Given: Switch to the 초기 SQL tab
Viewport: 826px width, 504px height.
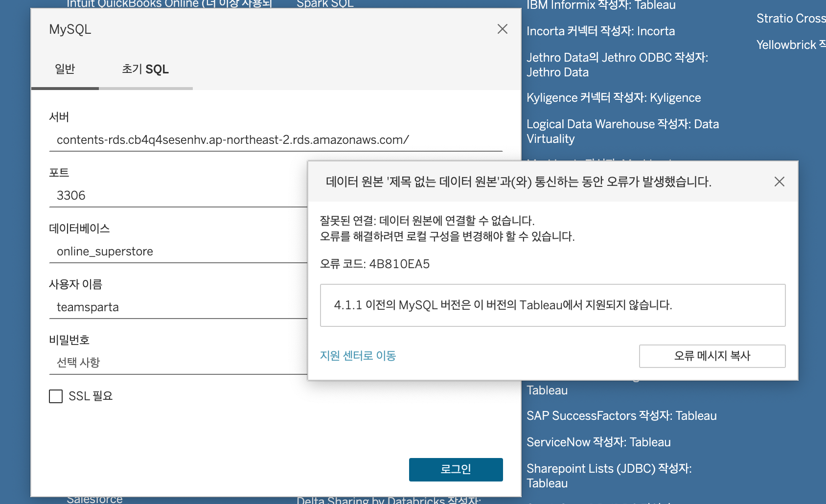Looking at the screenshot, I should (x=145, y=69).
